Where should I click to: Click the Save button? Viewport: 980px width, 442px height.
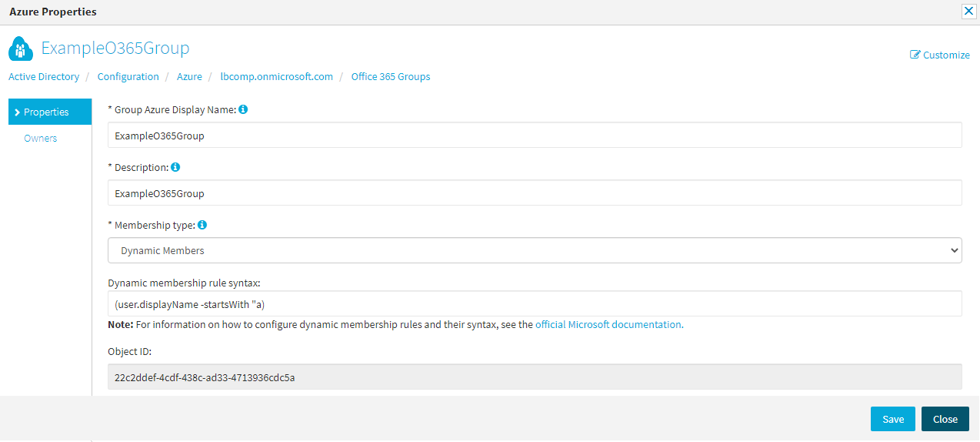[893, 419]
